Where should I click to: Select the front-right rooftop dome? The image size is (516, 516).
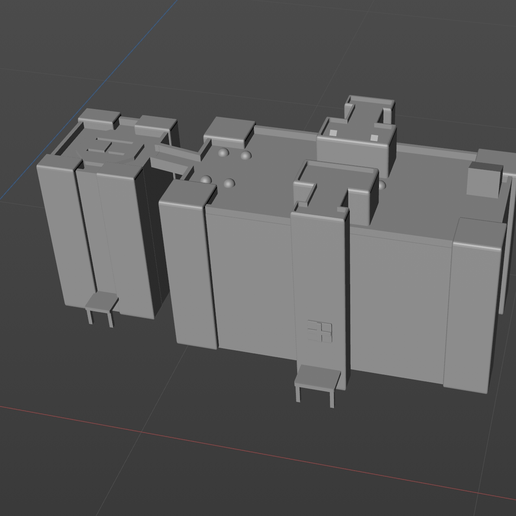click(x=229, y=183)
